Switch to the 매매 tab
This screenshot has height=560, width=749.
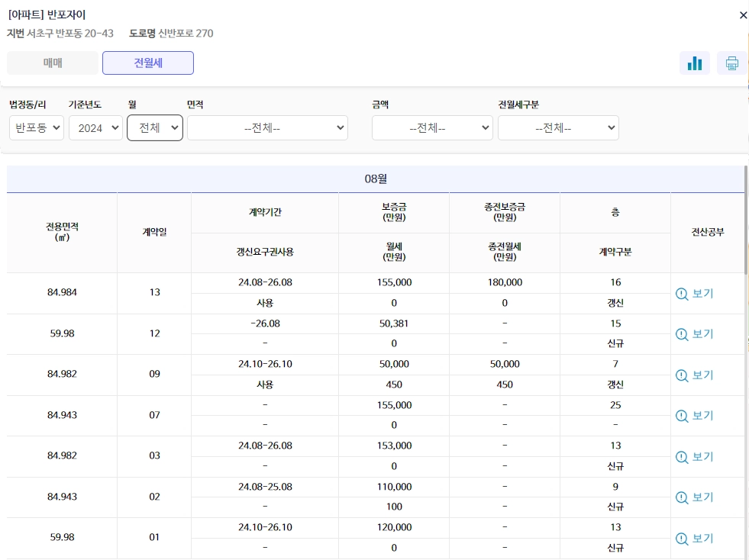point(52,63)
